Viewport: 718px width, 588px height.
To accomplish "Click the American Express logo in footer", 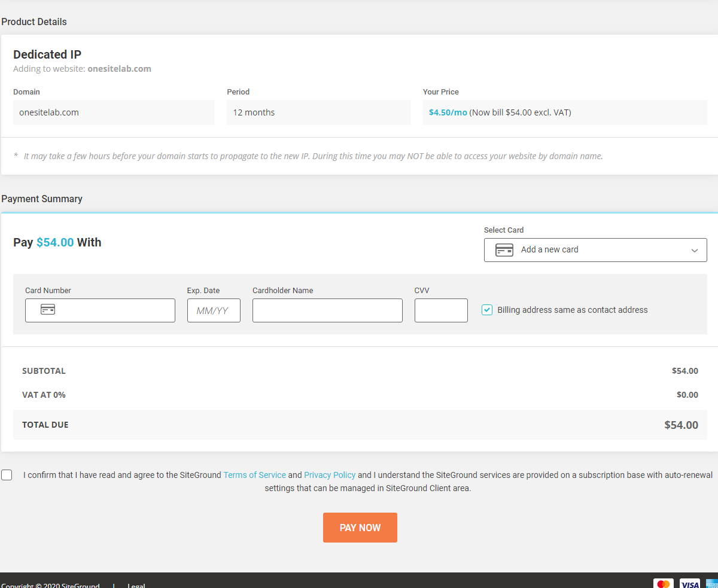I will tap(712, 584).
